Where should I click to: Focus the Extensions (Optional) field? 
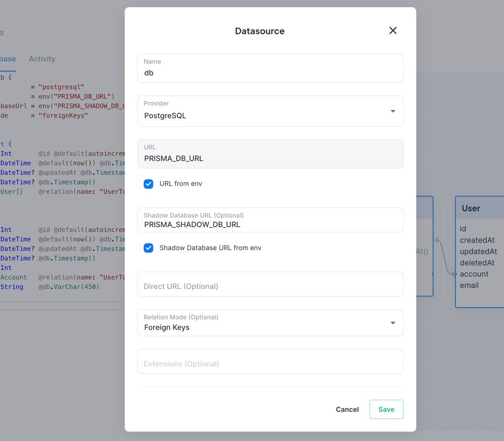[x=270, y=361]
